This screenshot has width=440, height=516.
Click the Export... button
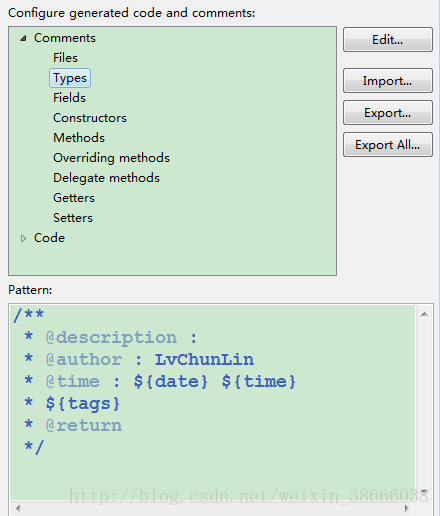[x=388, y=113]
